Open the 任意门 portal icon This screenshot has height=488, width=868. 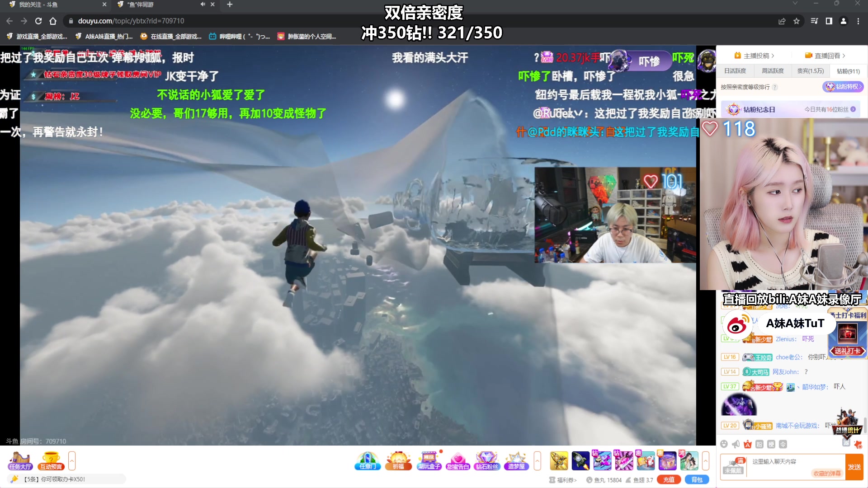click(368, 461)
